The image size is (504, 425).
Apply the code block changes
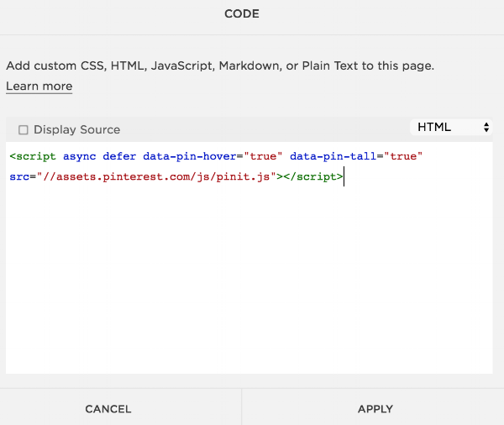tap(375, 409)
